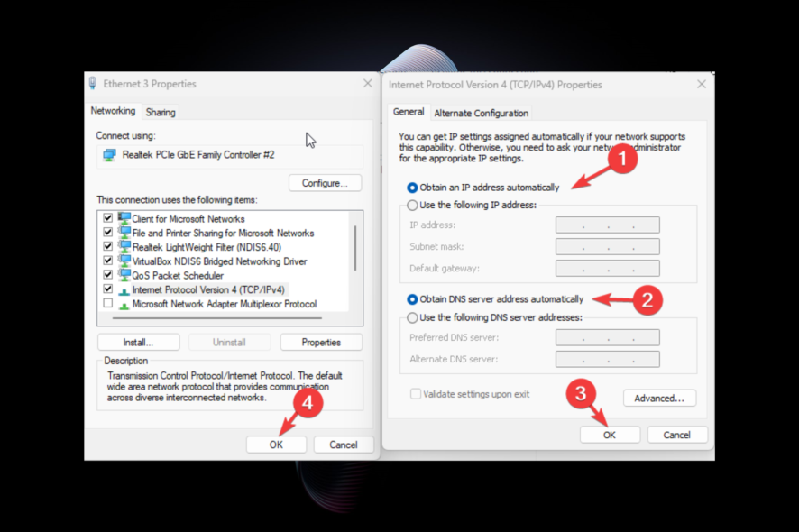This screenshot has height=532, width=799.
Task: Click the Subnet mask input field
Action: pyautogui.click(x=608, y=247)
